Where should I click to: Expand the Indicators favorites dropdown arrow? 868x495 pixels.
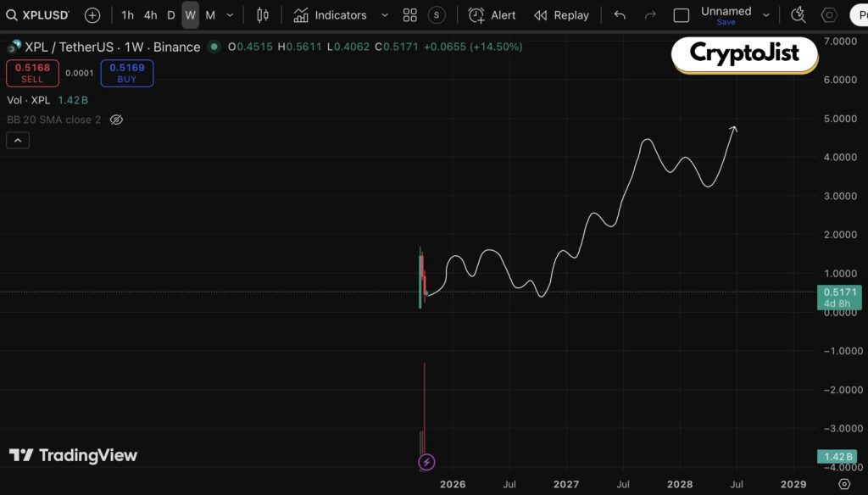[x=385, y=15]
